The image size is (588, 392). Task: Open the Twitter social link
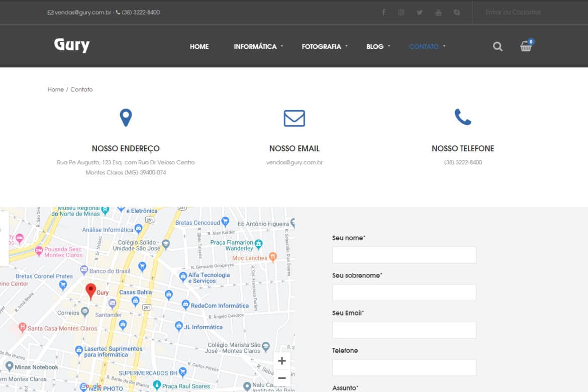(420, 13)
